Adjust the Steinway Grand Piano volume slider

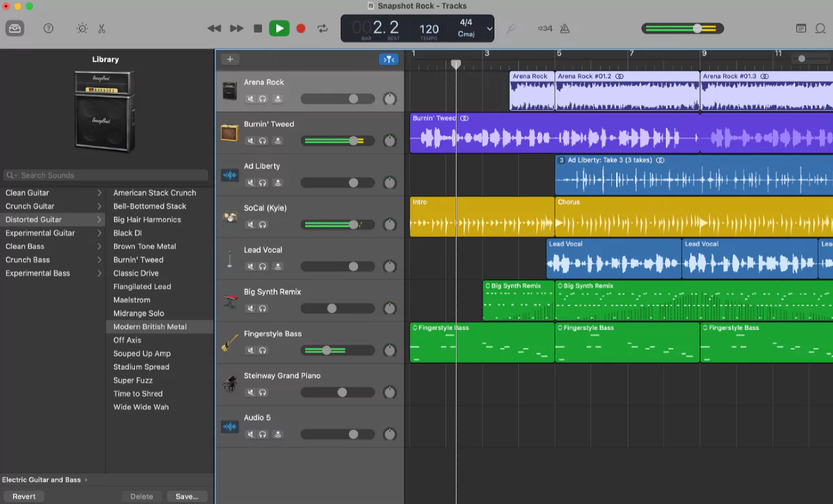(338, 392)
